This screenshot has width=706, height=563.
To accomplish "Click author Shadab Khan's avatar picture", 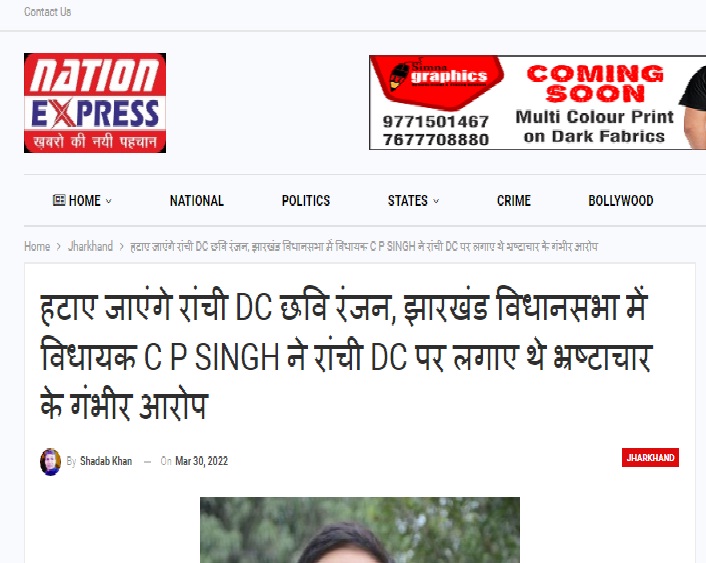I will pyautogui.click(x=50, y=462).
